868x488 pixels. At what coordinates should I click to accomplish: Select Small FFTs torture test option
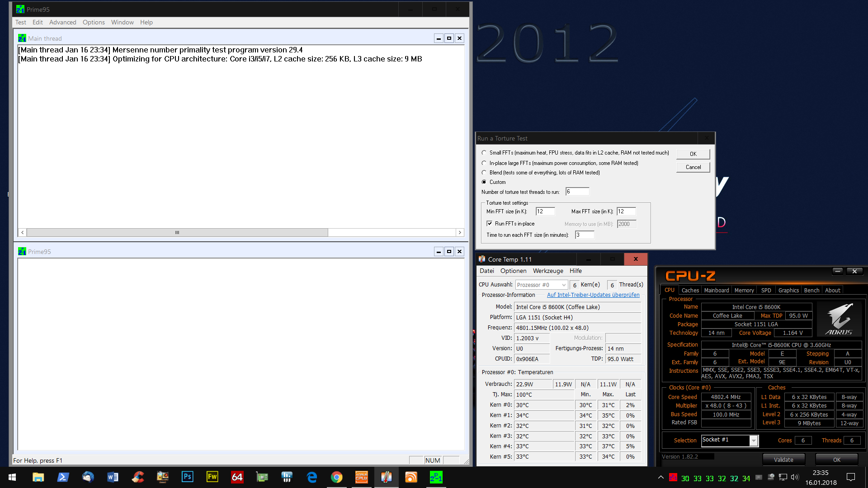(x=484, y=153)
